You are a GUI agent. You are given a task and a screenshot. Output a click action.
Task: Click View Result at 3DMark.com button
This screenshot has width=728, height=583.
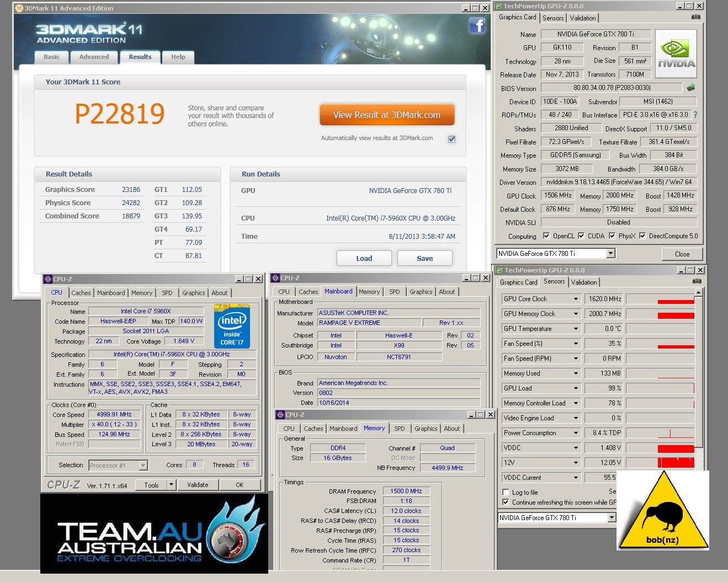point(387,115)
